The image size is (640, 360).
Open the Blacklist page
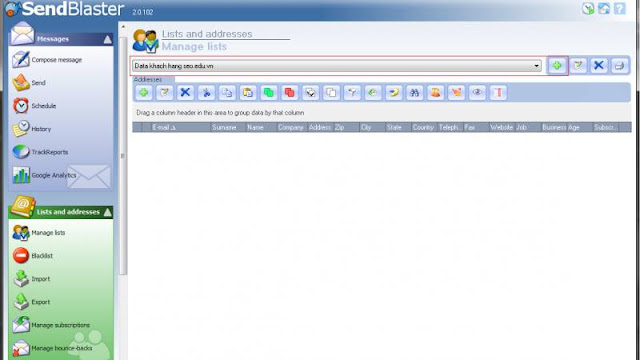point(33,256)
